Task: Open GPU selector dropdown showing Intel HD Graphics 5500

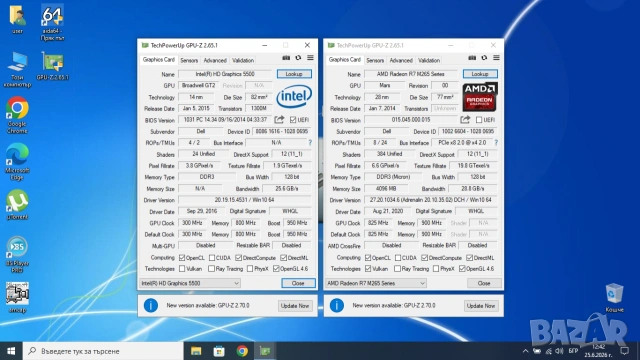Action: tap(190, 283)
